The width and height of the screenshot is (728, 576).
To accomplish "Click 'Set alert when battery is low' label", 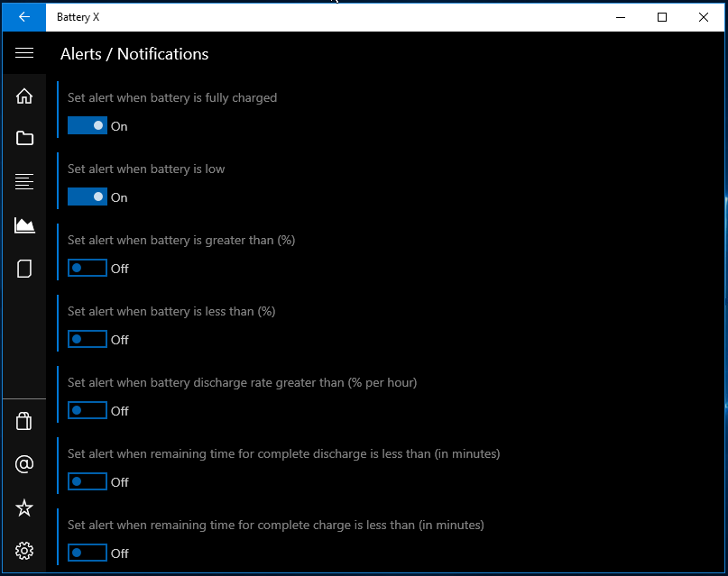I will (146, 169).
